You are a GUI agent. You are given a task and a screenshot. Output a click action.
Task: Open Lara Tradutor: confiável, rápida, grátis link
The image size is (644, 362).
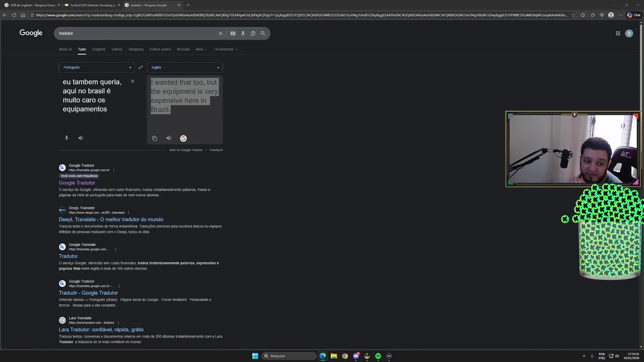(x=101, y=330)
